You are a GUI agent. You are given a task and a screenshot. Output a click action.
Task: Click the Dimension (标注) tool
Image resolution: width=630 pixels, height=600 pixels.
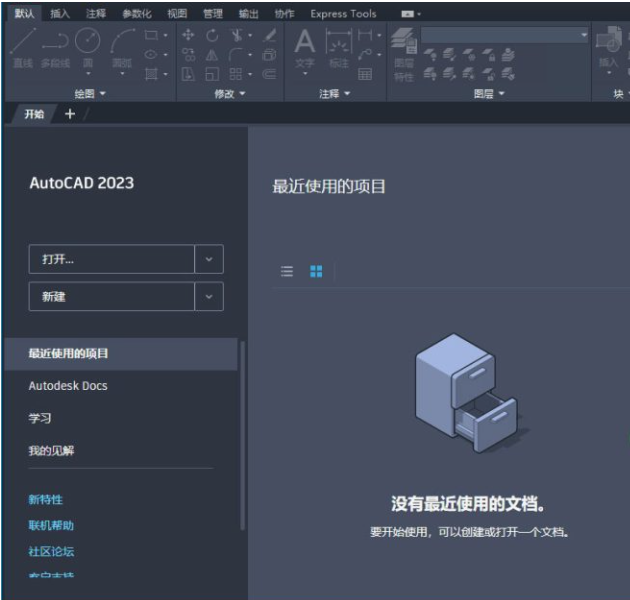(339, 48)
